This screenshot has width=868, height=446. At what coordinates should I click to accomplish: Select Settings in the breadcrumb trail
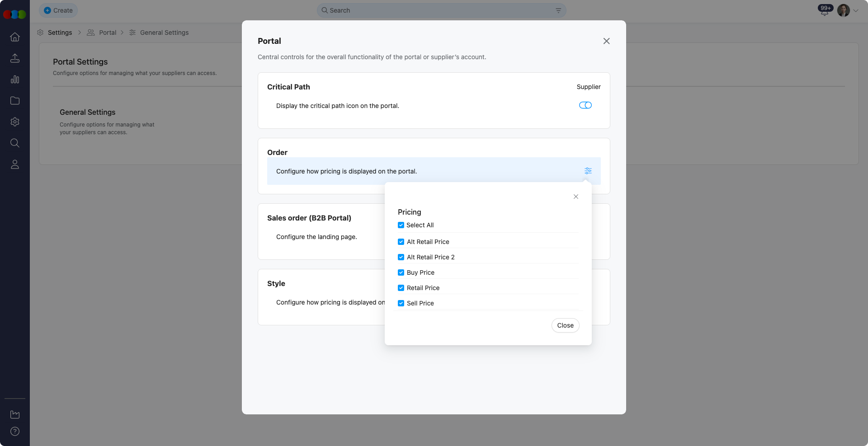click(x=60, y=33)
